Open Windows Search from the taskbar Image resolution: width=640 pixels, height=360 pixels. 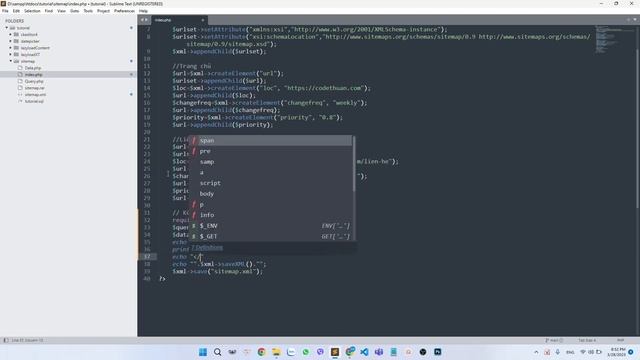click(218, 352)
